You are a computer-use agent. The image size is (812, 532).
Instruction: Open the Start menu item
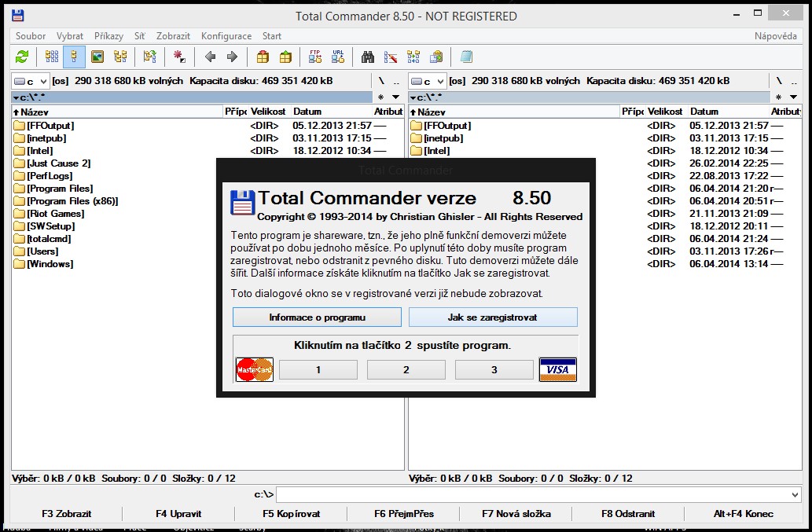coord(272,35)
